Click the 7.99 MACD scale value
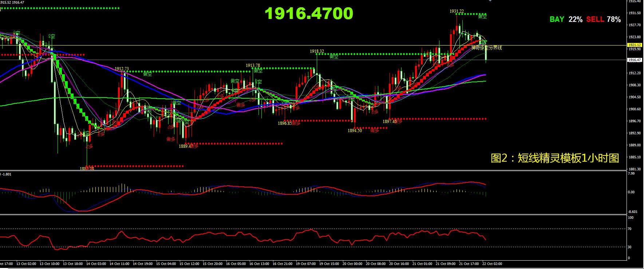 [632, 174]
